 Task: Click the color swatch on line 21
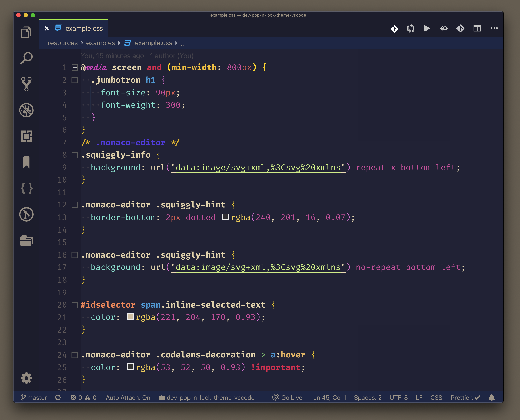tap(131, 317)
